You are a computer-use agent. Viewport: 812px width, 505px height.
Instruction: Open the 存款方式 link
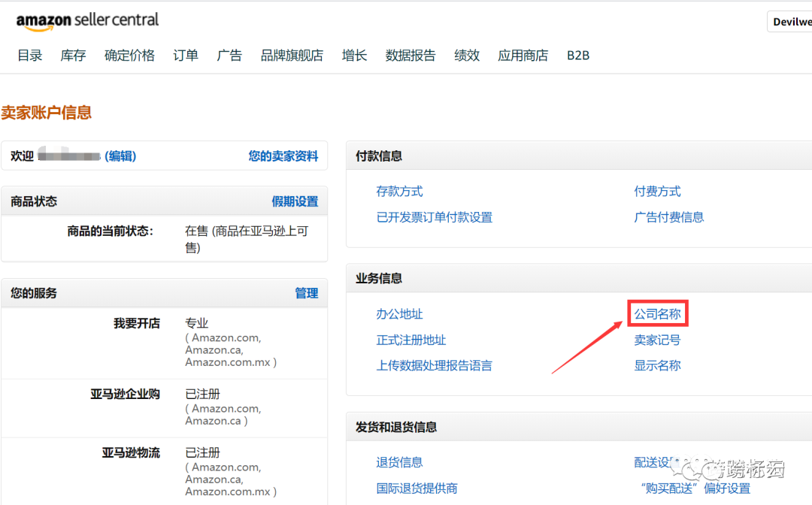(400, 192)
